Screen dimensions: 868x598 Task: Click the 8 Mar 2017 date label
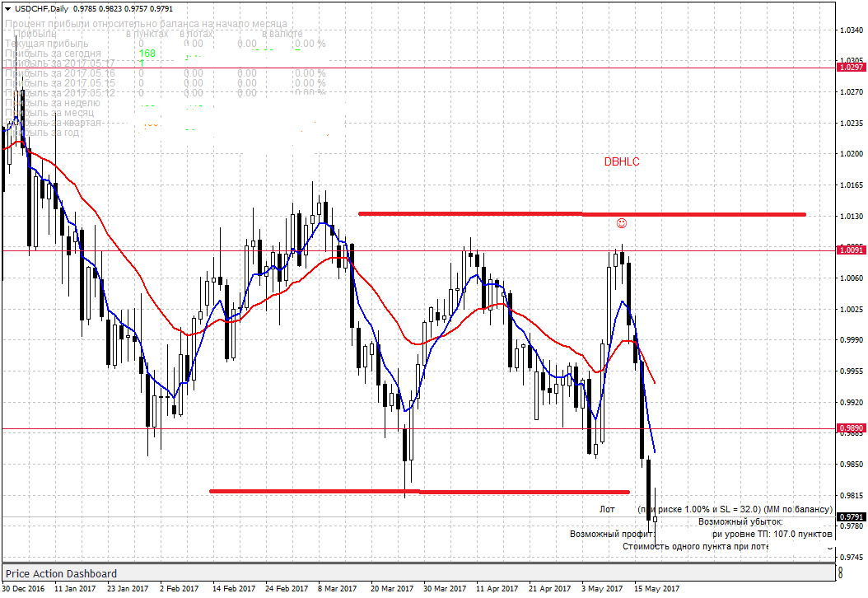tap(337, 589)
